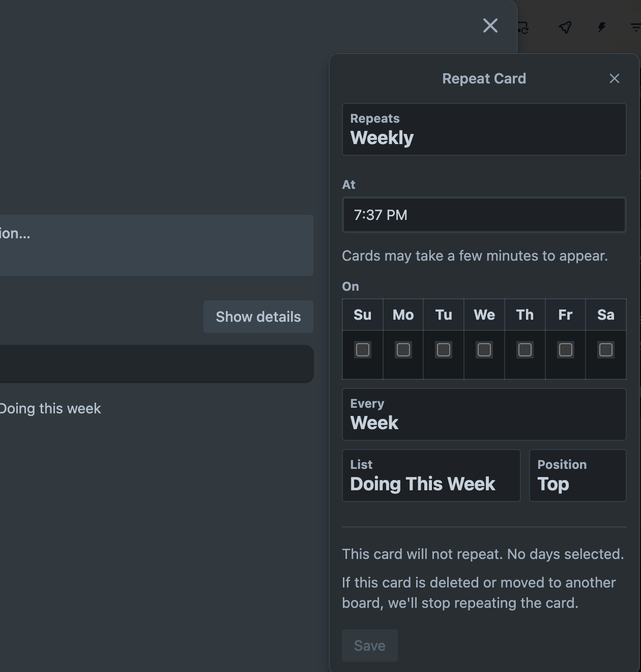Close the Repeat Card popup
The image size is (641, 672).
[x=614, y=78]
